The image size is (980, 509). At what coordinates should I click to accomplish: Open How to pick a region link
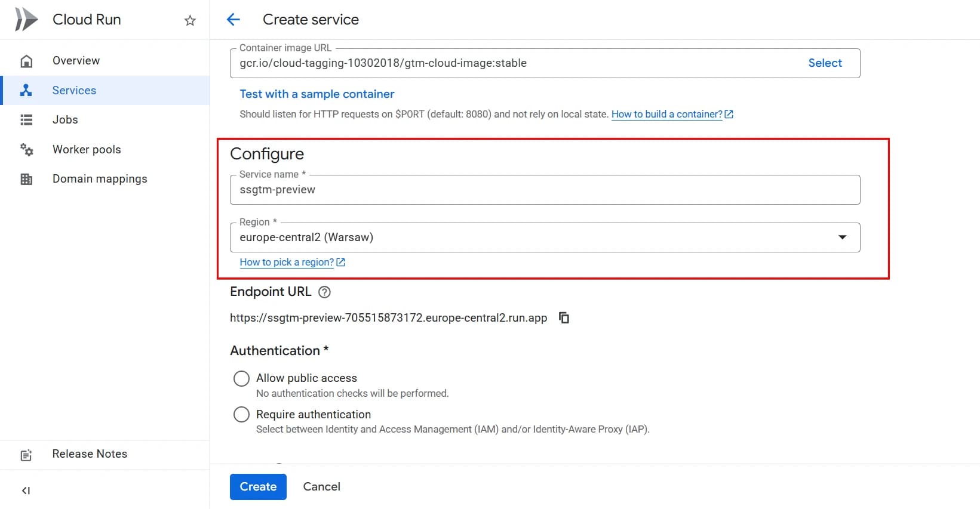coord(287,263)
